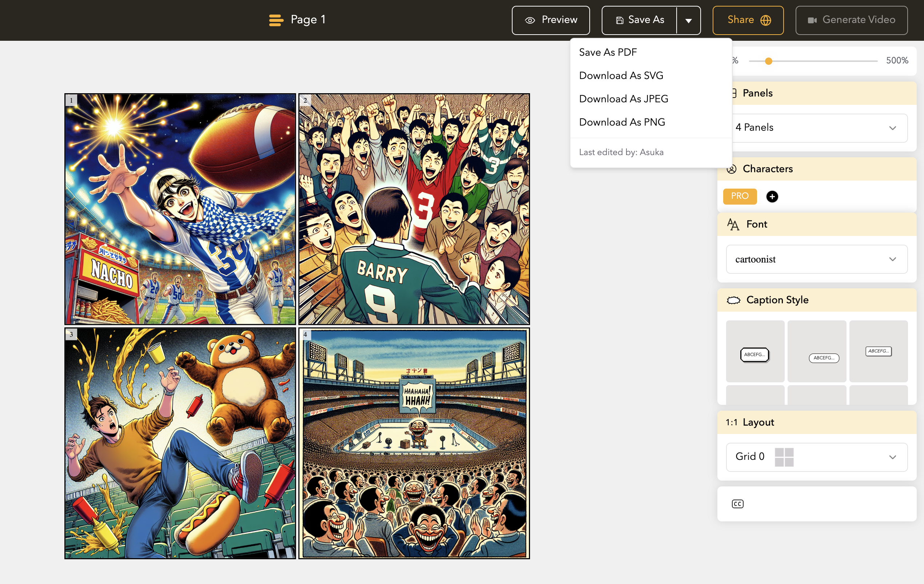Click the hamburger menu icon beside Page 1

276,20
